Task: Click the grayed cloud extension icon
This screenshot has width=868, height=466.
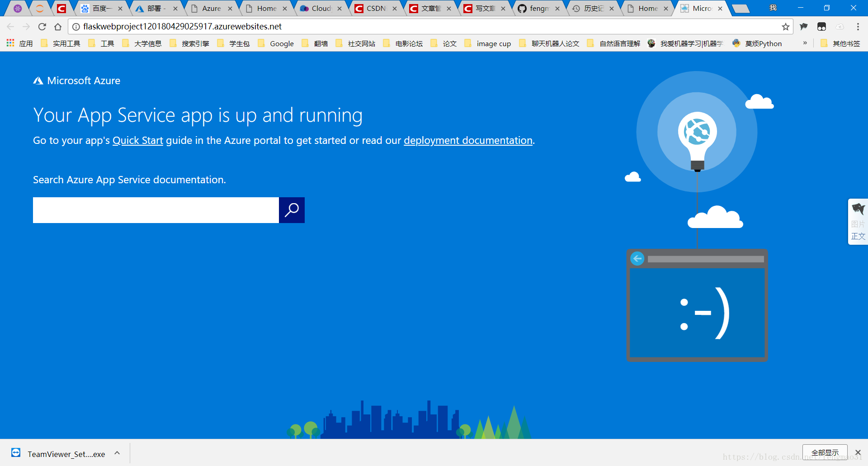Action: tap(840, 27)
